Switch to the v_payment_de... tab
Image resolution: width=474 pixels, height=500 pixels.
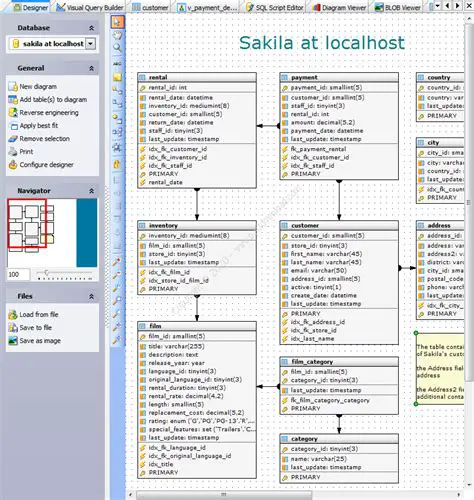[x=207, y=7]
